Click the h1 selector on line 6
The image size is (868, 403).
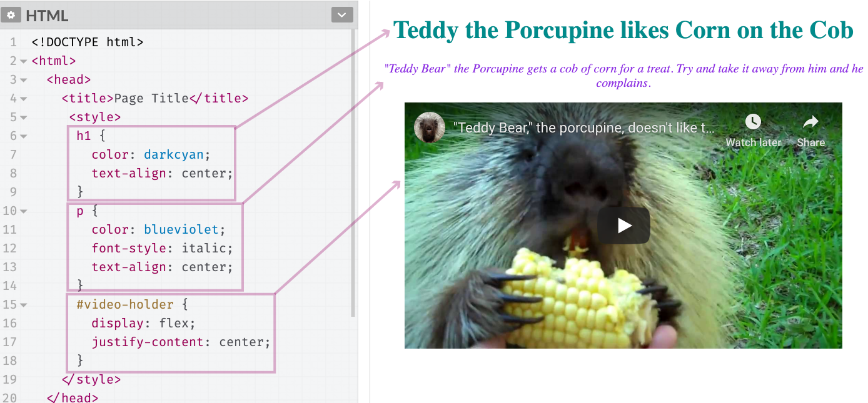[84, 136]
